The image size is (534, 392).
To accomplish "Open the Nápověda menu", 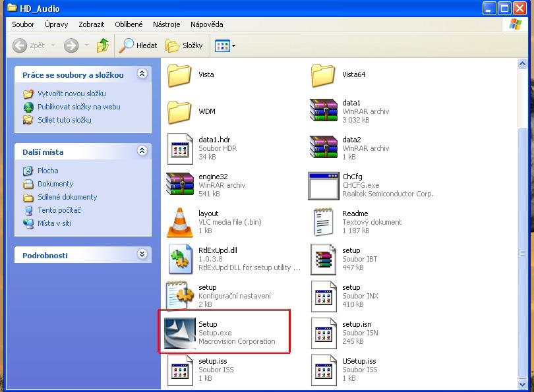I will (x=207, y=24).
